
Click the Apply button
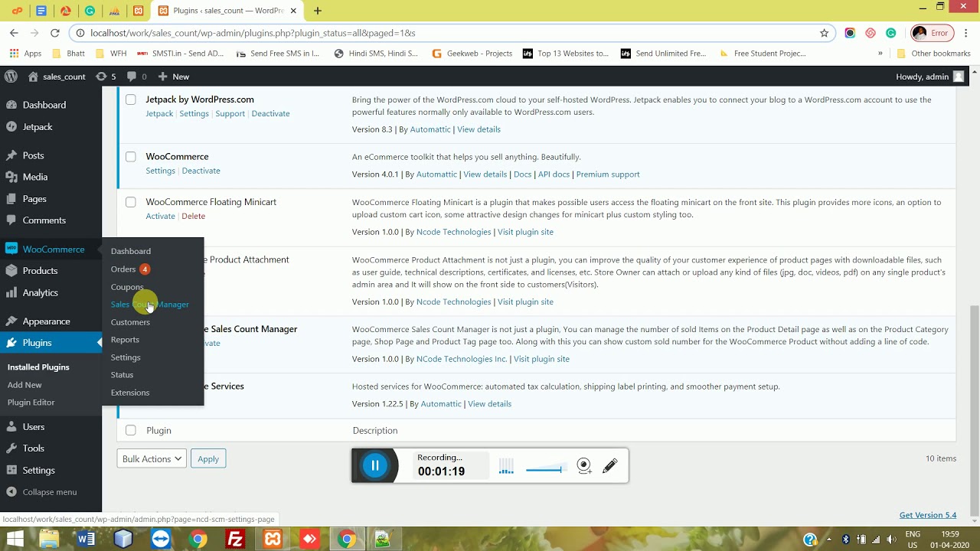[208, 459]
